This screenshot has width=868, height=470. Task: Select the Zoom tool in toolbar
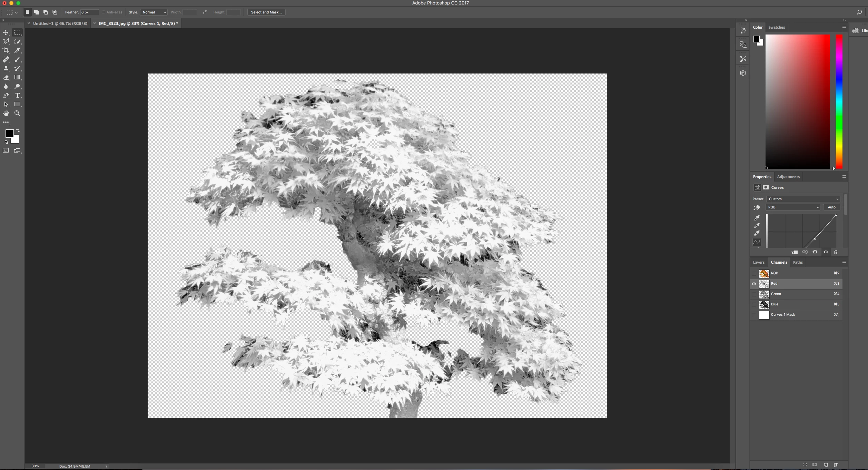(17, 113)
